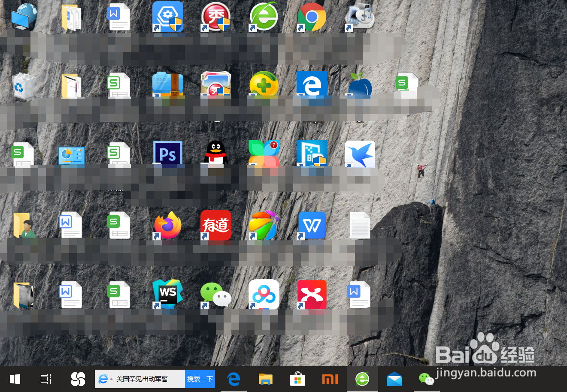Open the blue QR shield shortcut
This screenshot has height=392, width=567.
(x=312, y=154)
